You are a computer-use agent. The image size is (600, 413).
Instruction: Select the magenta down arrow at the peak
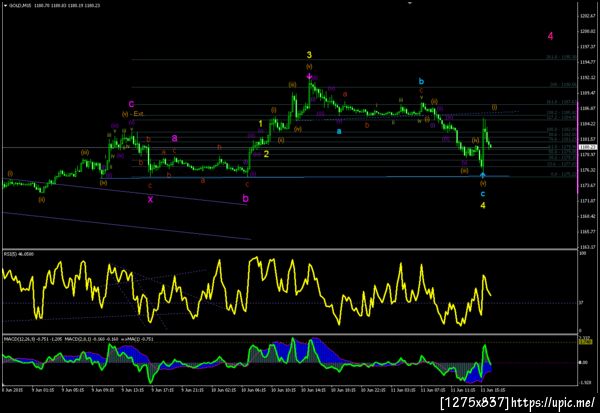click(x=309, y=76)
